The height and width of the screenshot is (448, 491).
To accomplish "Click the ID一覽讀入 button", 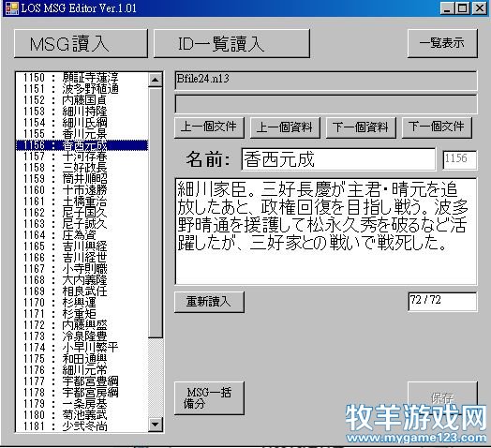I will [231, 43].
